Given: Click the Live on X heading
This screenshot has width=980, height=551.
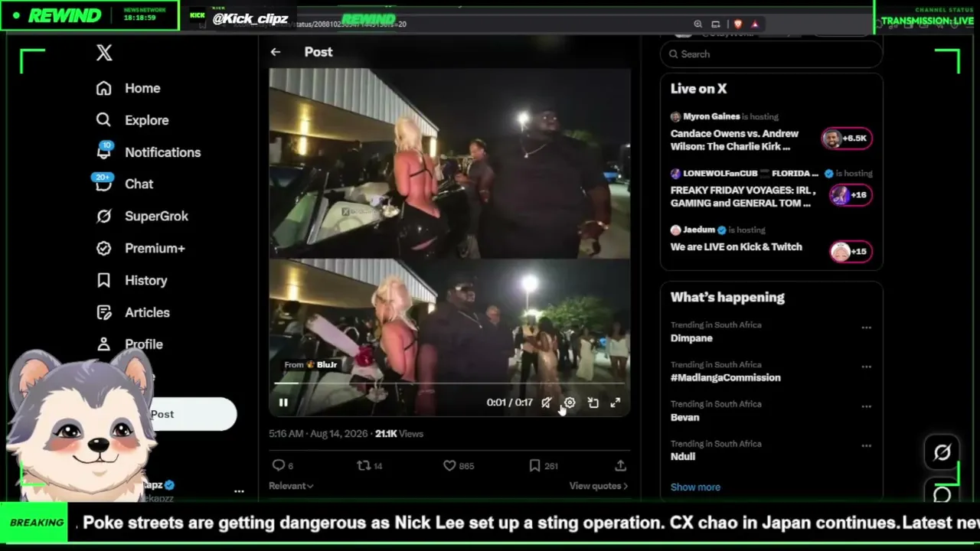Looking at the screenshot, I should pyautogui.click(x=698, y=89).
